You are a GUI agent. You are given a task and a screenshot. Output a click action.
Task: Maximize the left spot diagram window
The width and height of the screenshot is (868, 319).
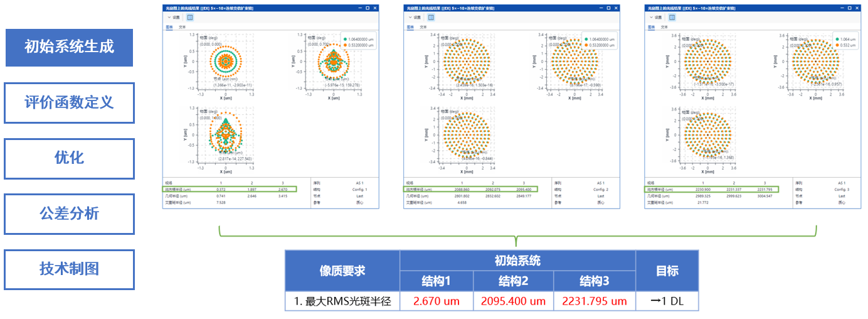(x=367, y=8)
